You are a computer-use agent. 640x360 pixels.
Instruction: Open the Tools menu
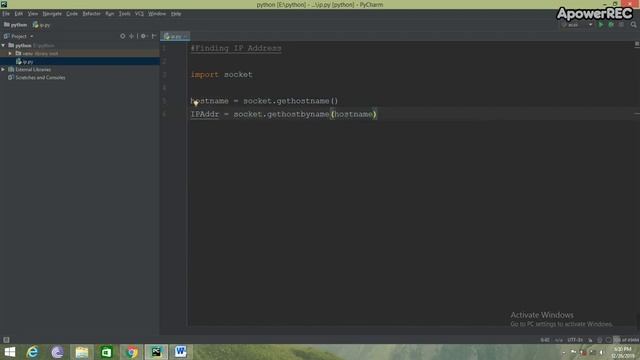(124, 14)
